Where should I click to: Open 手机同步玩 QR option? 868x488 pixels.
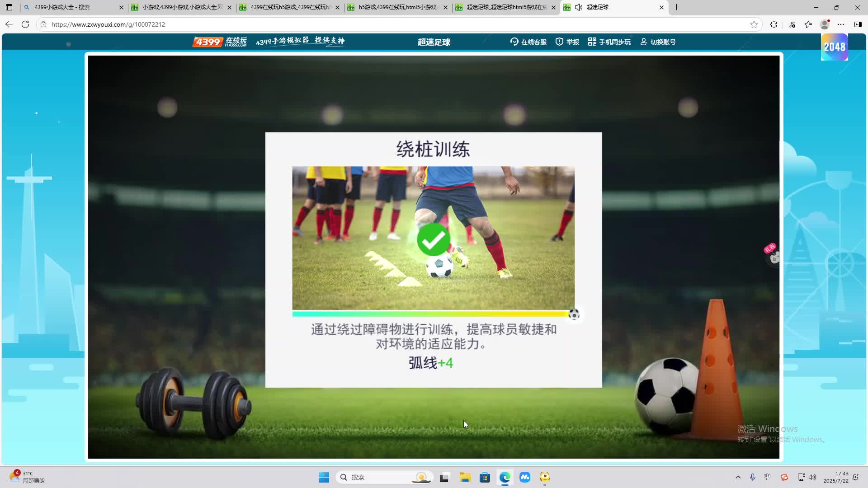[x=609, y=42]
